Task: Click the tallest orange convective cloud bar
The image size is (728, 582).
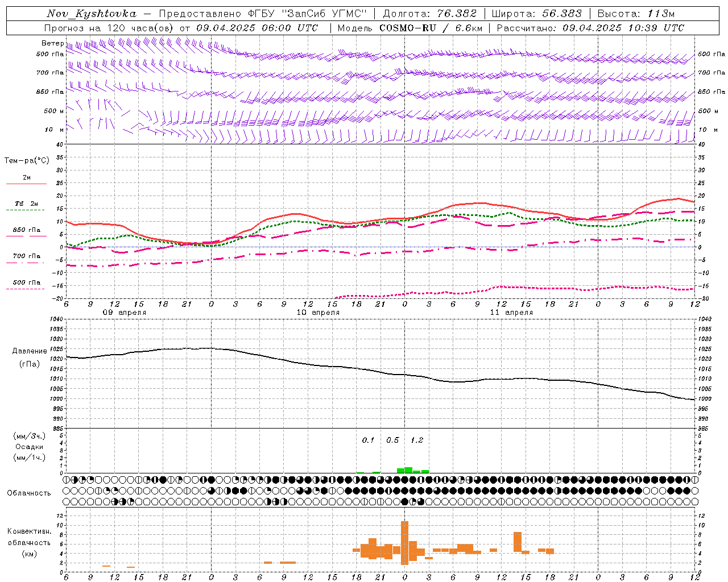Action: (x=404, y=543)
